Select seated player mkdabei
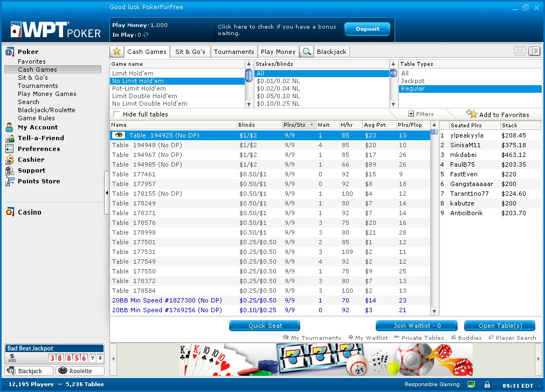 491,155
